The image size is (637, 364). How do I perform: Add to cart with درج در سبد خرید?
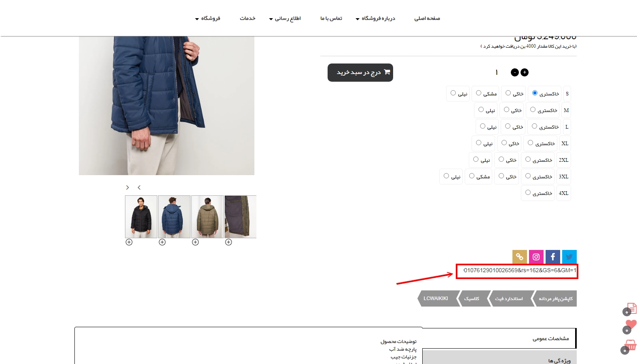[x=360, y=72]
